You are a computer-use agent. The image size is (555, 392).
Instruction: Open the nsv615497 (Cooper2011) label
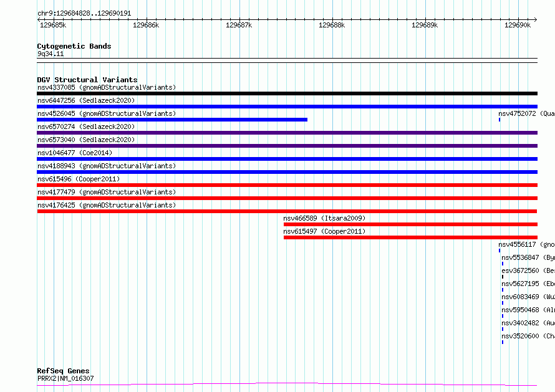324,231
